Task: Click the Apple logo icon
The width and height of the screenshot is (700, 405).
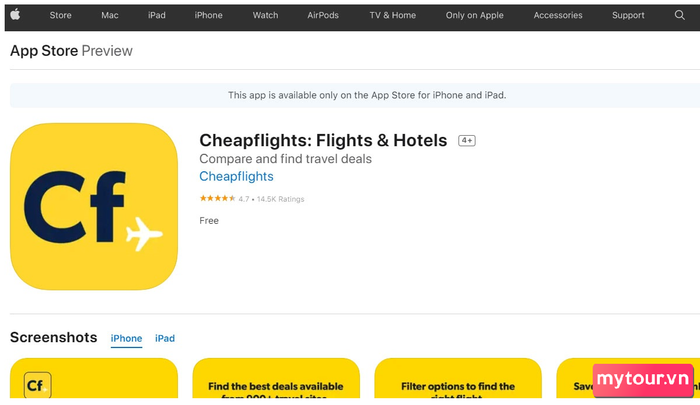Action: [x=15, y=15]
